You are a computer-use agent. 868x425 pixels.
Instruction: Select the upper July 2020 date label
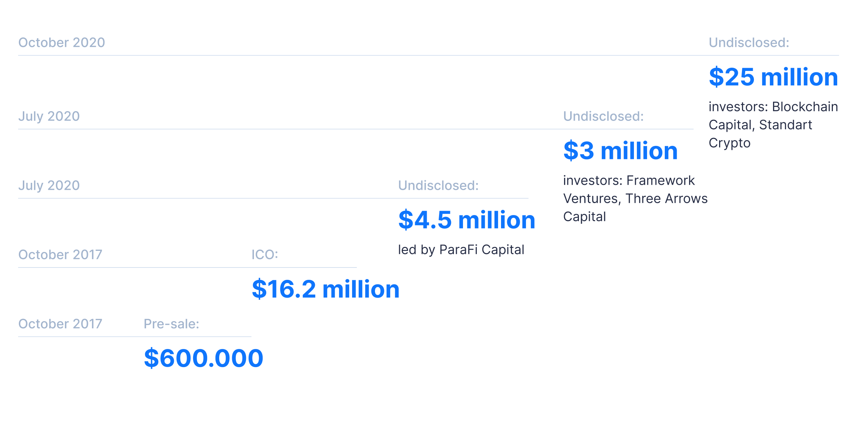pyautogui.click(x=49, y=116)
